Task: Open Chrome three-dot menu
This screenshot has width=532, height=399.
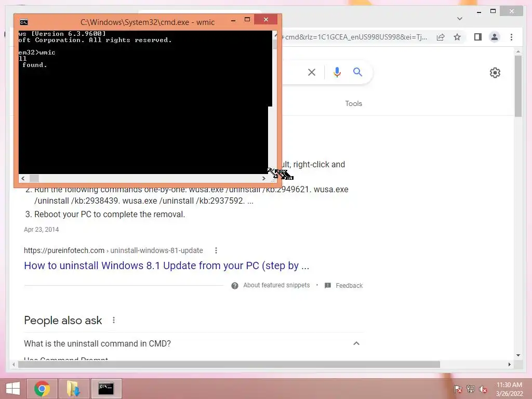Action: pyautogui.click(x=511, y=37)
